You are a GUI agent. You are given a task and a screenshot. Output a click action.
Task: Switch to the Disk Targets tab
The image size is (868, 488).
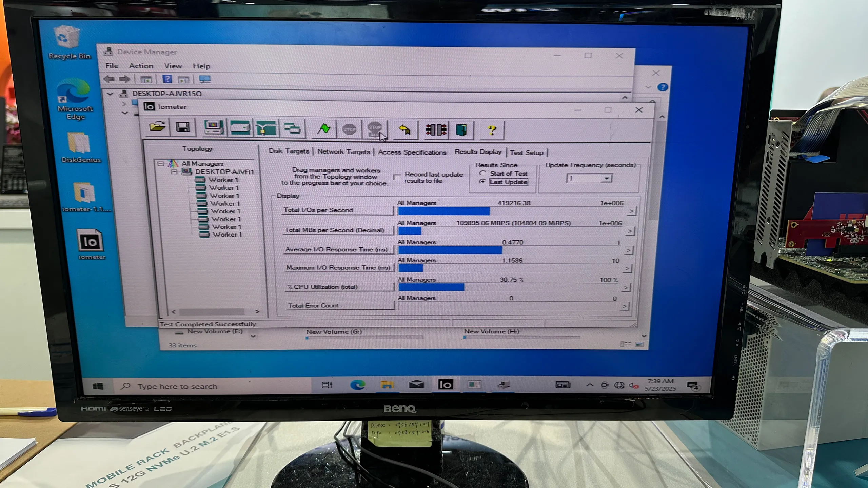pos(289,151)
